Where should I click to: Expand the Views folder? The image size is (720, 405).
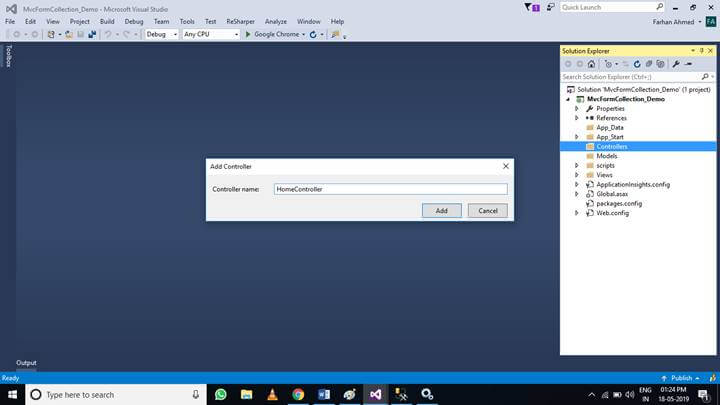pos(577,175)
